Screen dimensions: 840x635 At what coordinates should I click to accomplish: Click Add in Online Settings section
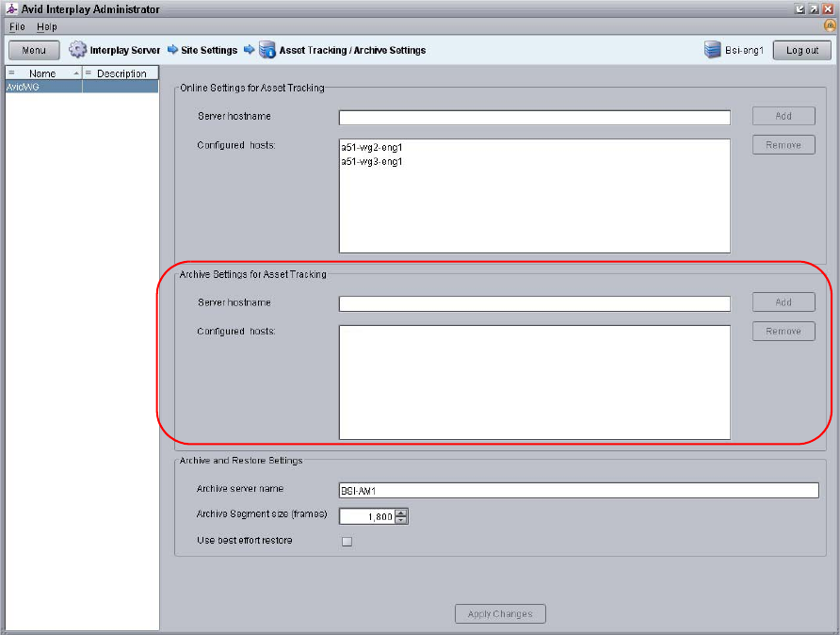(x=783, y=116)
